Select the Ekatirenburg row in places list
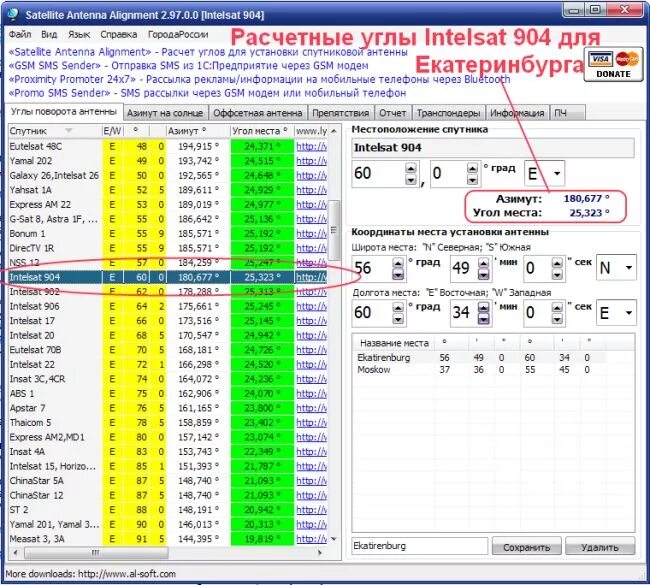Screen dimensions: 650x585 (481, 357)
